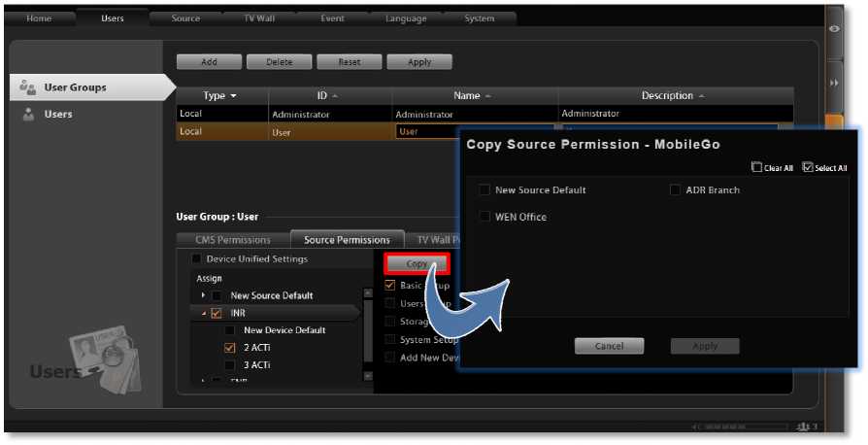Click the double-arrow fast-forward side icon
Screen dimensions: 868x445
click(x=834, y=84)
